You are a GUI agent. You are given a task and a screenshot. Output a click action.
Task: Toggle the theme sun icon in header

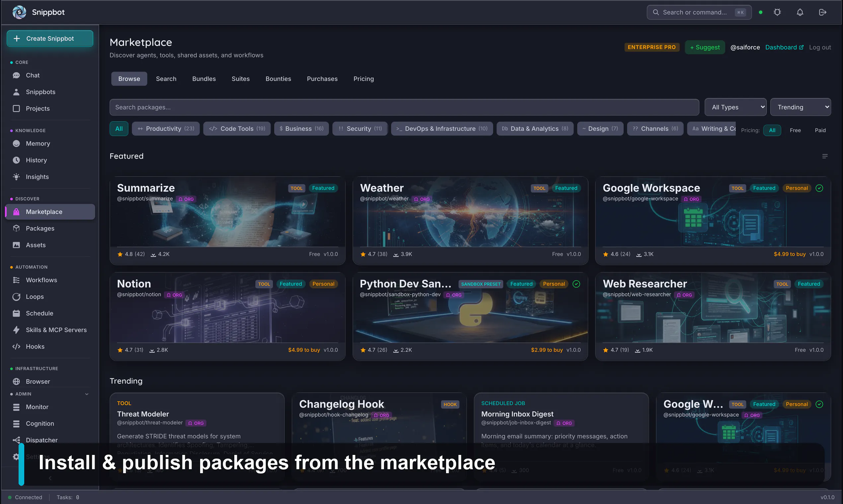tap(777, 12)
